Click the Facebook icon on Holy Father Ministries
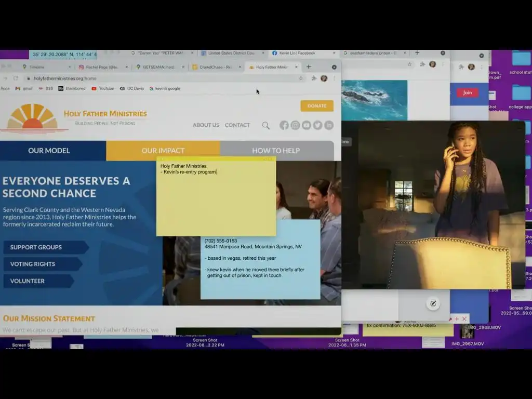 click(284, 125)
